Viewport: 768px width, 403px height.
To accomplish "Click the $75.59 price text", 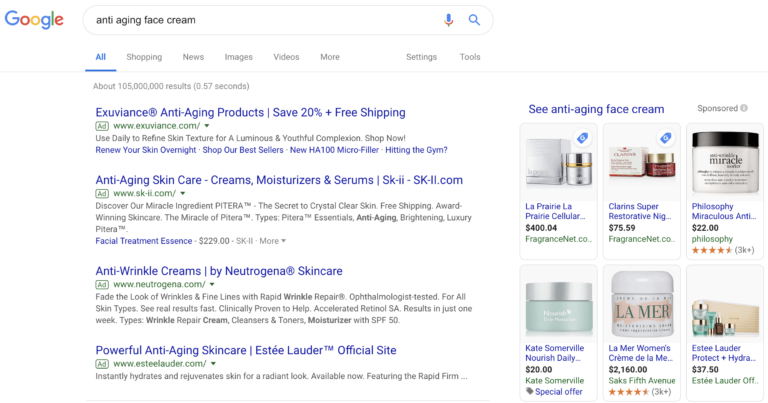I will pos(622,228).
